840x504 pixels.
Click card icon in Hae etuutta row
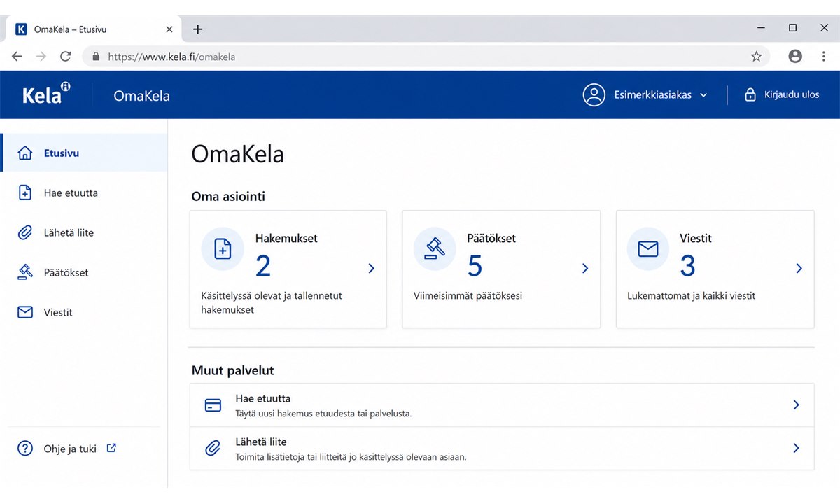(213, 405)
